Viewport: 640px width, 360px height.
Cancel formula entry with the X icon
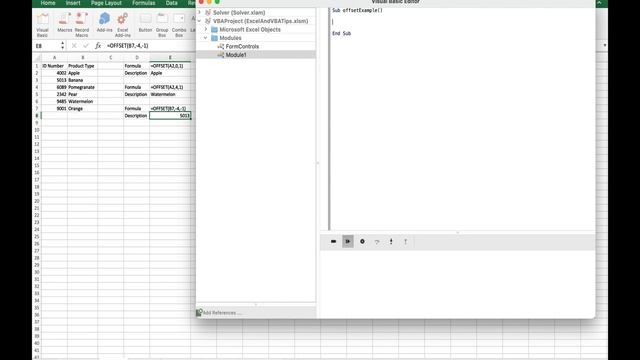tap(74, 46)
